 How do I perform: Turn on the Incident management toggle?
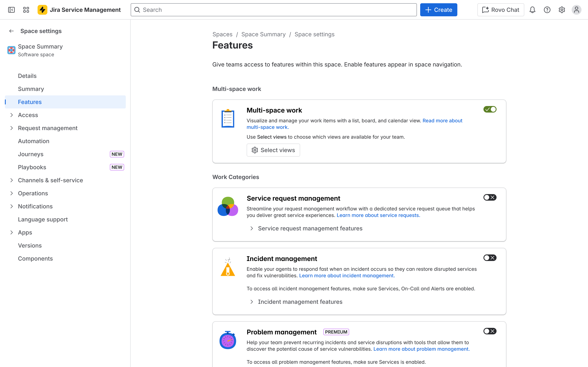[490, 258]
